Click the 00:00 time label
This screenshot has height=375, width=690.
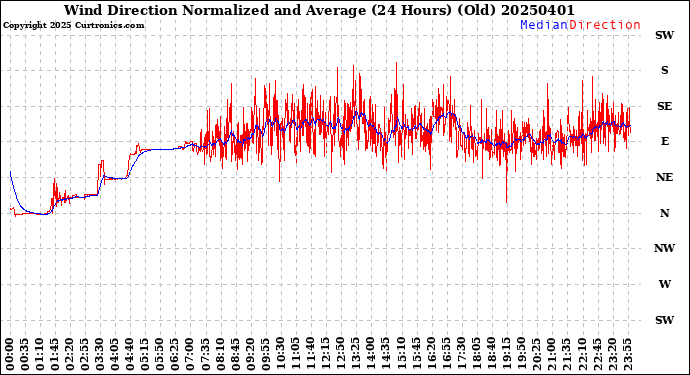coord(10,354)
